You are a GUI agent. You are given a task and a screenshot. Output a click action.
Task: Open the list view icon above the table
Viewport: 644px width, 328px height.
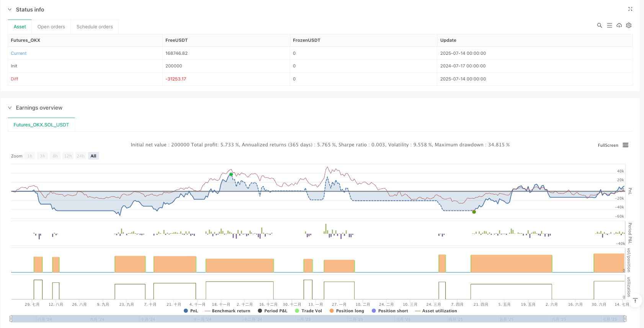(x=610, y=25)
